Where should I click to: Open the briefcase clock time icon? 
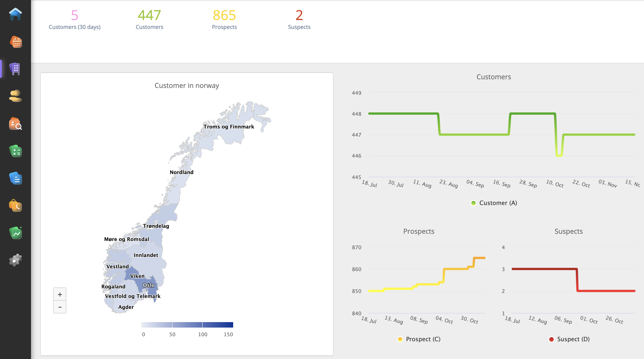pyautogui.click(x=15, y=206)
